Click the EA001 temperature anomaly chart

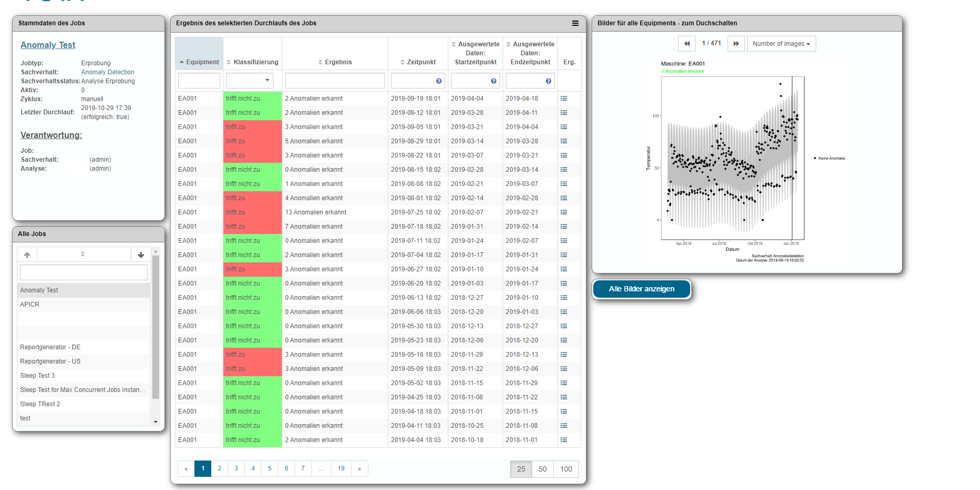point(747,161)
